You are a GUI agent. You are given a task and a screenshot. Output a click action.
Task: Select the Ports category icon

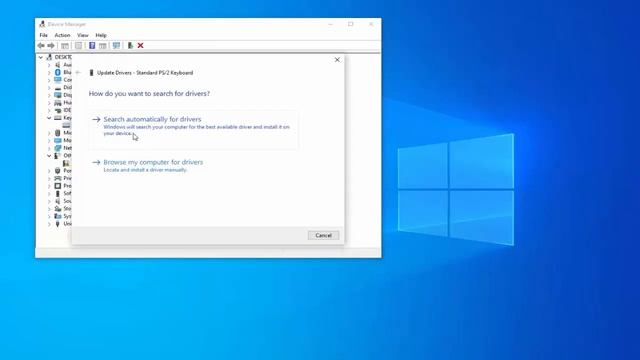58,171
